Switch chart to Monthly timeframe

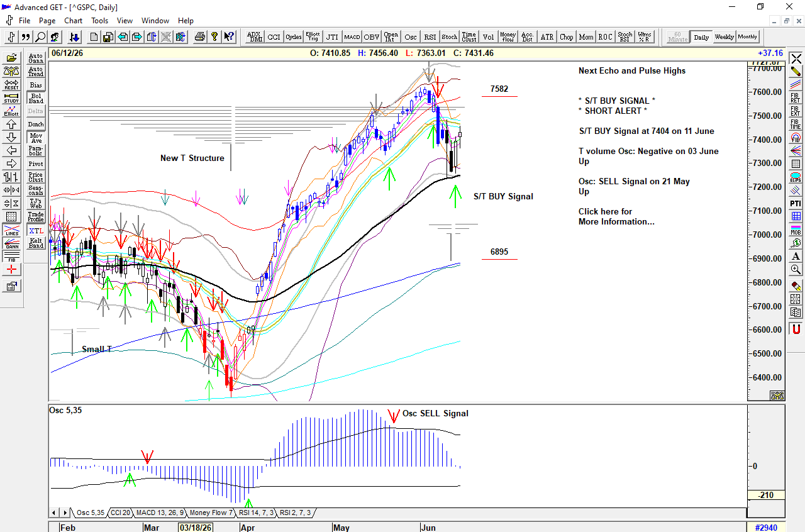pos(748,37)
